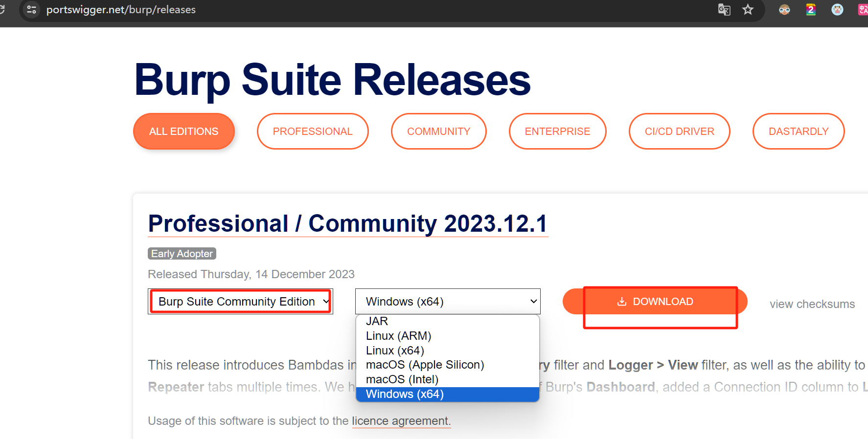This screenshot has height=439, width=868.
Task: Show ENTERPRISE releases
Action: pos(557,132)
